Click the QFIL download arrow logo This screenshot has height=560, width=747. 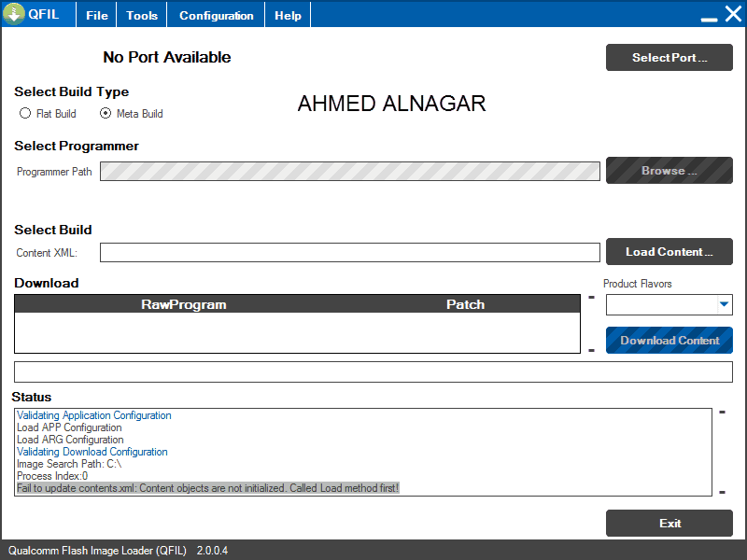[14, 14]
